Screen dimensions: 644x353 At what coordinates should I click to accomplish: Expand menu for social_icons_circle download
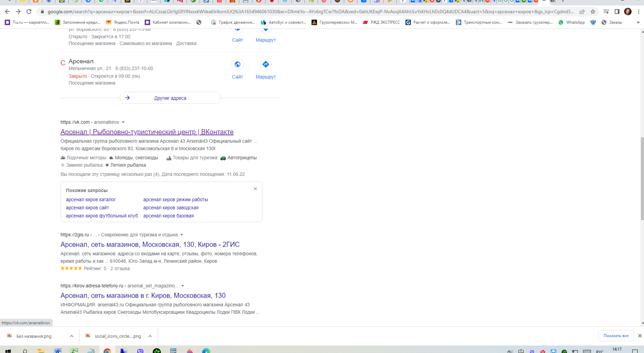click(150, 336)
